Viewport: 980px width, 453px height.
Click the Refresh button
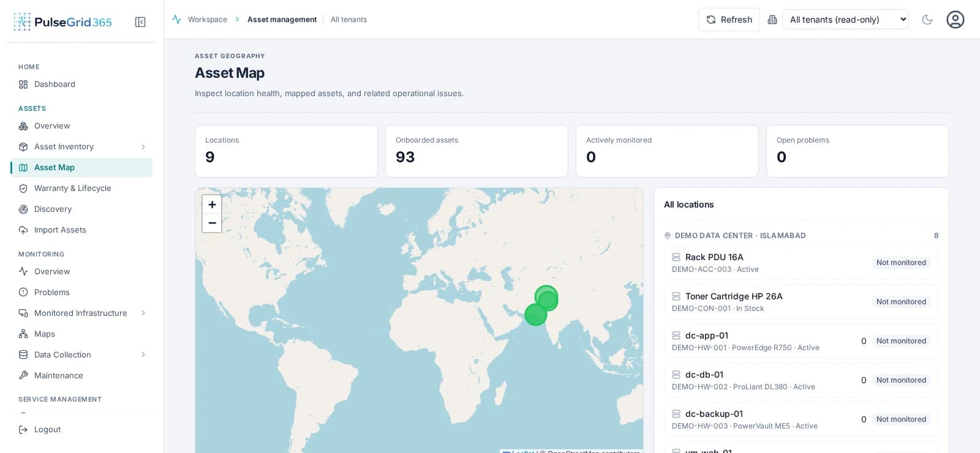[729, 20]
